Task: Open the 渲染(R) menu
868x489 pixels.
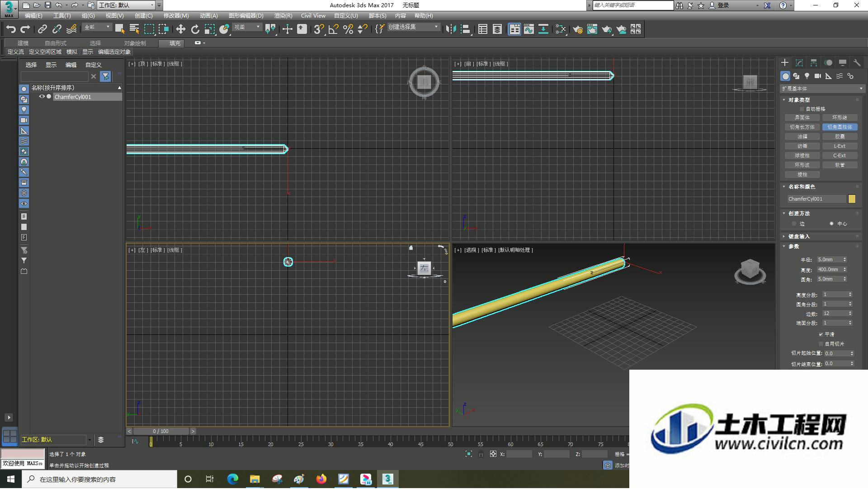Action: [283, 16]
